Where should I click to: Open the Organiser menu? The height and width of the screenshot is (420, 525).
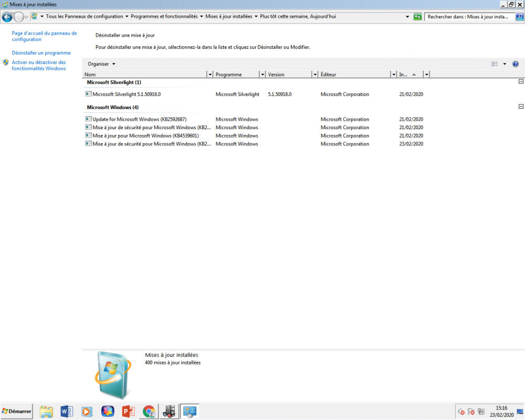click(x=101, y=64)
